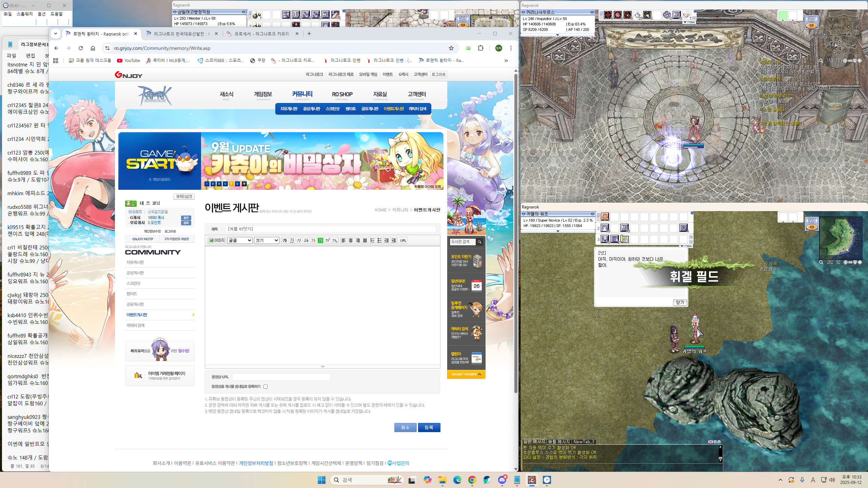Screen dimensions: 868x488
Task: Go to the previous hotkey bar page with the up arrow
Action: 691,236
